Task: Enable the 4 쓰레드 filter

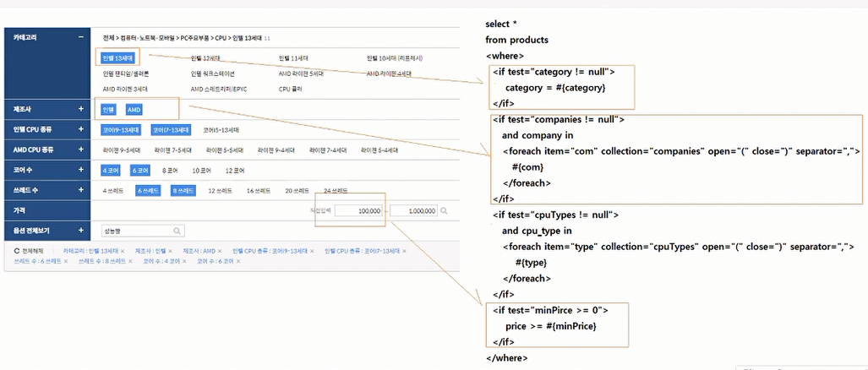Action: [114, 190]
